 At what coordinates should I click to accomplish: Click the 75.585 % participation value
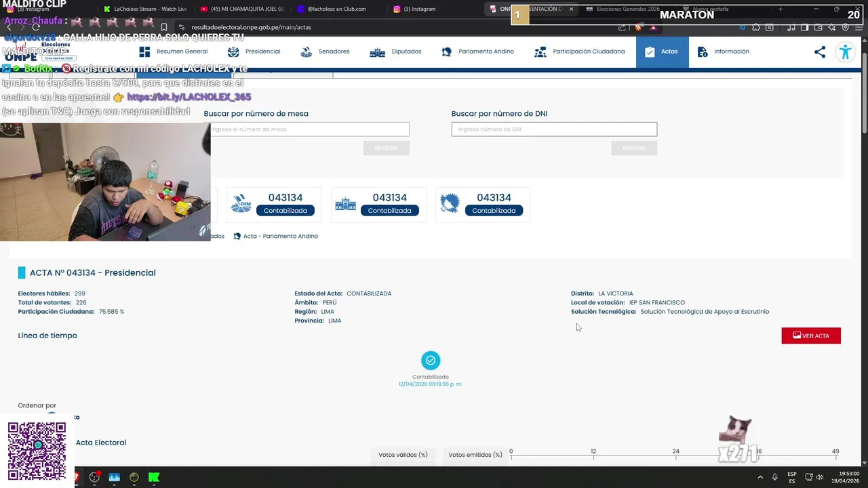(112, 312)
